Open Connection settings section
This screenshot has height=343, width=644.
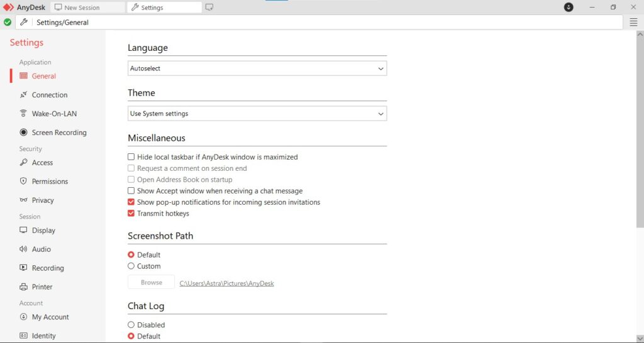(x=50, y=95)
